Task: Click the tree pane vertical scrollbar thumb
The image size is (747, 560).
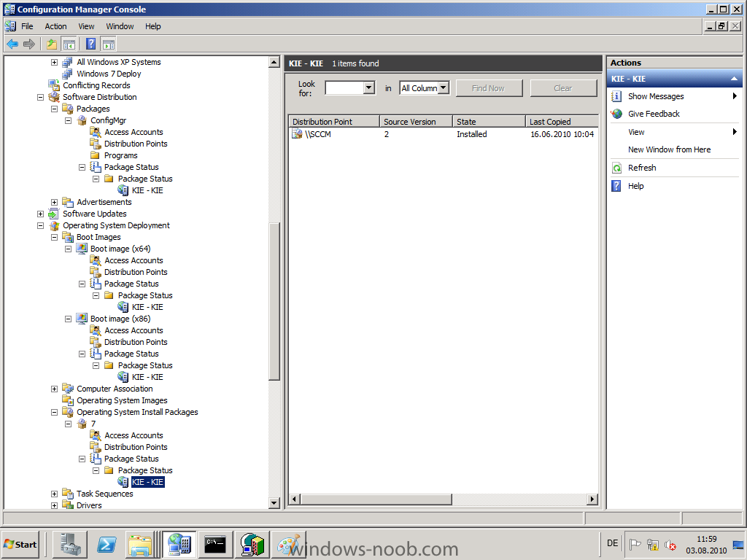Action: (x=274, y=301)
